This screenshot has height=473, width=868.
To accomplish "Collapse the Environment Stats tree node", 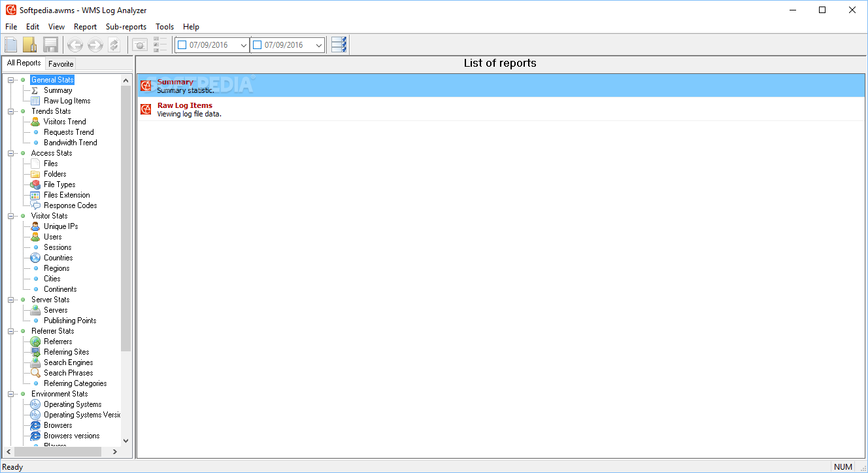I will 10,394.
